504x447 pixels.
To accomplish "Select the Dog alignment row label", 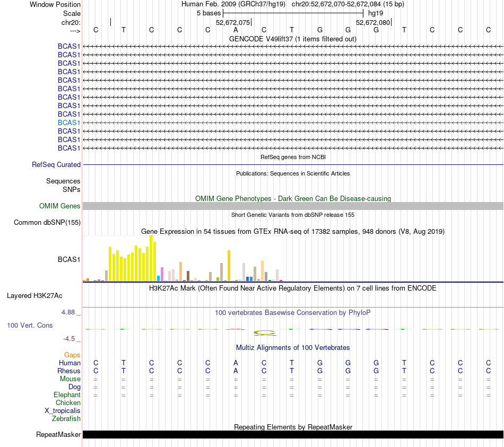I will point(74,387).
